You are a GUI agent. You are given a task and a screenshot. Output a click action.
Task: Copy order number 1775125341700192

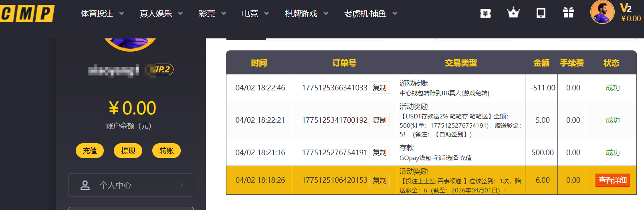pos(380,120)
